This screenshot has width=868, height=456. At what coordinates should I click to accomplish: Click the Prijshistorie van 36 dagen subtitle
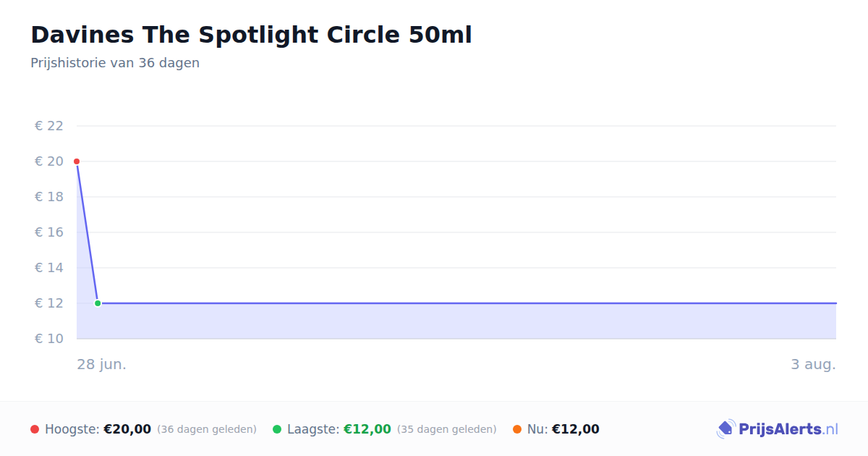[115, 63]
